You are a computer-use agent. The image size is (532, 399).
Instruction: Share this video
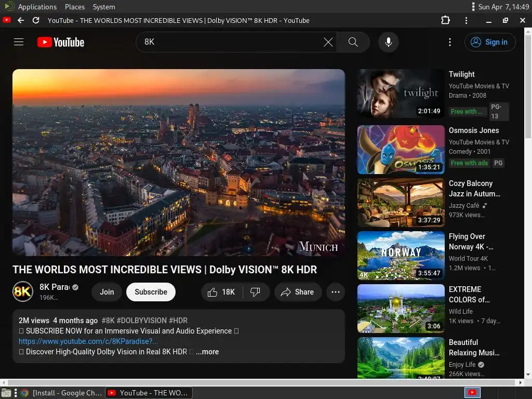point(298,292)
